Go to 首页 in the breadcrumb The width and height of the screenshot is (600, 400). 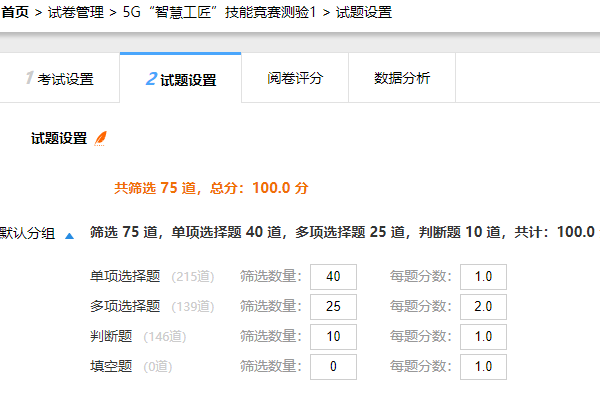pyautogui.click(x=15, y=12)
